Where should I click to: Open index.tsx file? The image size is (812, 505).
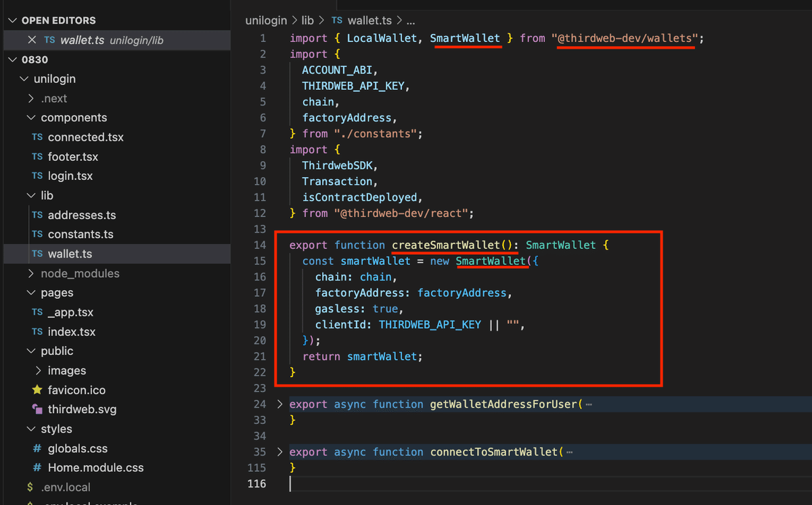coord(72,332)
